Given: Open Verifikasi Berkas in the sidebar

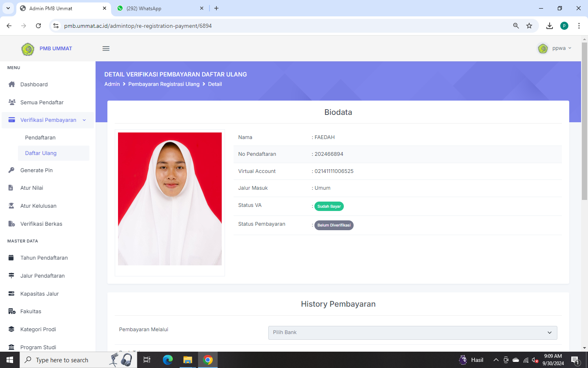Looking at the screenshot, I should point(41,224).
